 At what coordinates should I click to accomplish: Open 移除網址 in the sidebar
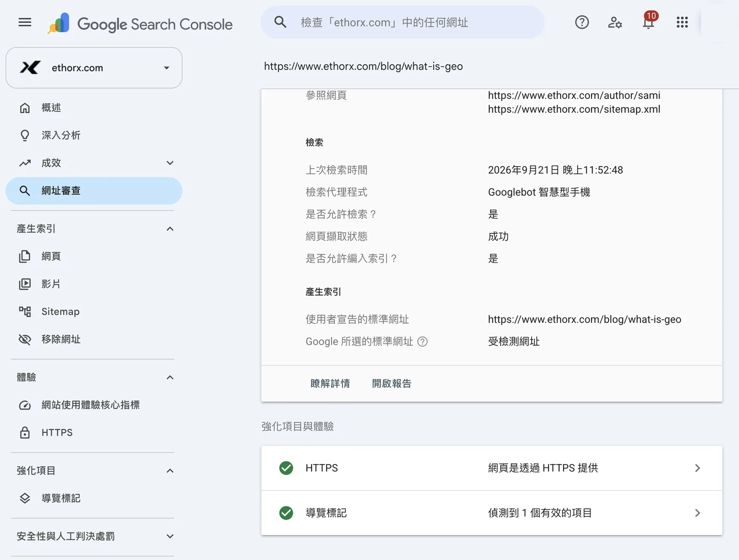pos(94,340)
